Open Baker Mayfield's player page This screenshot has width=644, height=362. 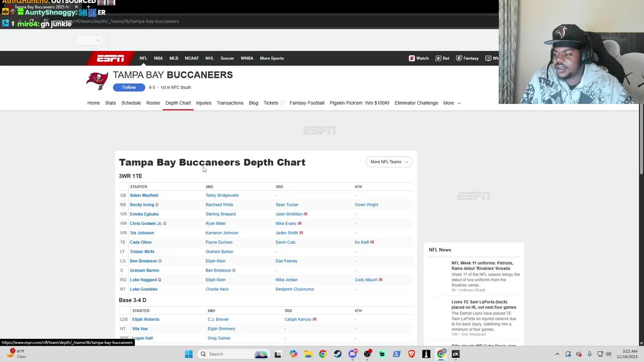pyautogui.click(x=144, y=196)
